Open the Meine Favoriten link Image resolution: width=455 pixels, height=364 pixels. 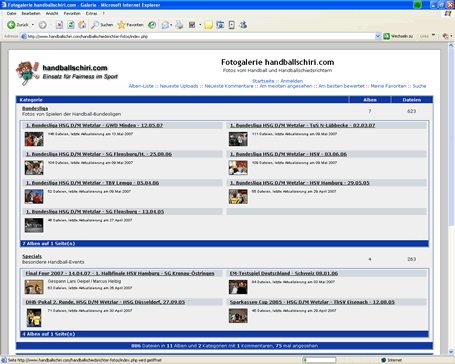(389, 86)
